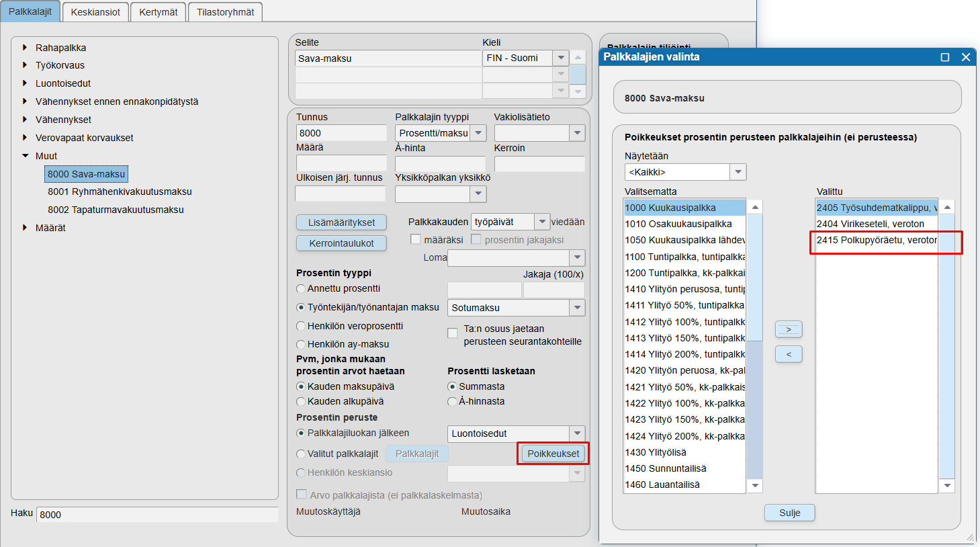The image size is (980, 547).
Task: Select the Henkilön ay-maksu radio button
Action: pyautogui.click(x=301, y=344)
